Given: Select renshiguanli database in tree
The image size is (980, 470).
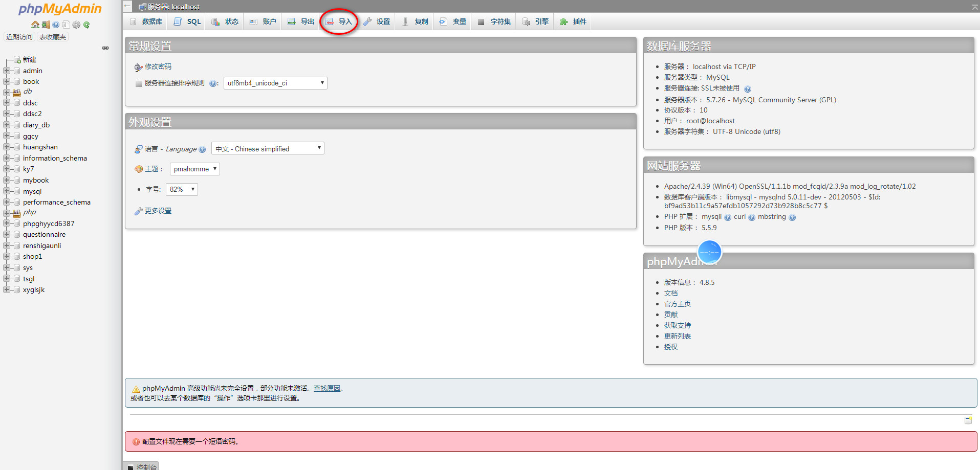Looking at the screenshot, I should (42, 245).
